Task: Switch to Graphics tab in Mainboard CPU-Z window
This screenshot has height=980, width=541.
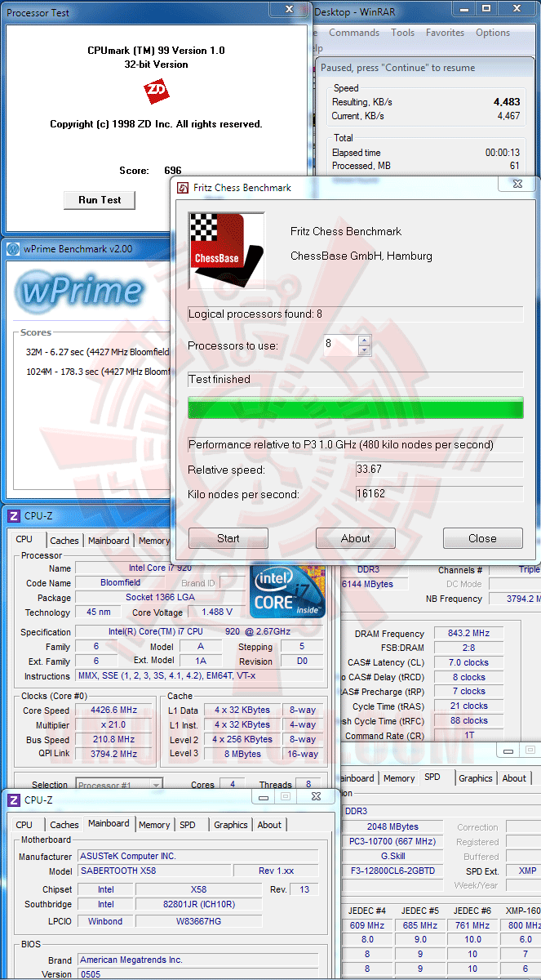Action: [x=231, y=825]
